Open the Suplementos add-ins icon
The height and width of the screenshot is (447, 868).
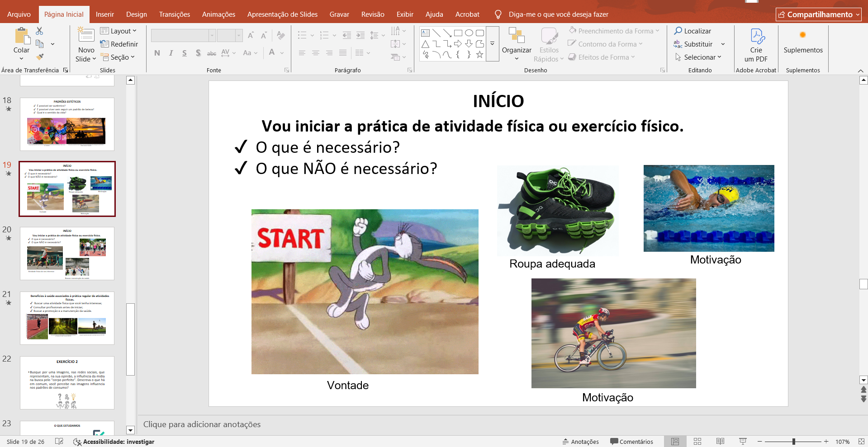803,35
